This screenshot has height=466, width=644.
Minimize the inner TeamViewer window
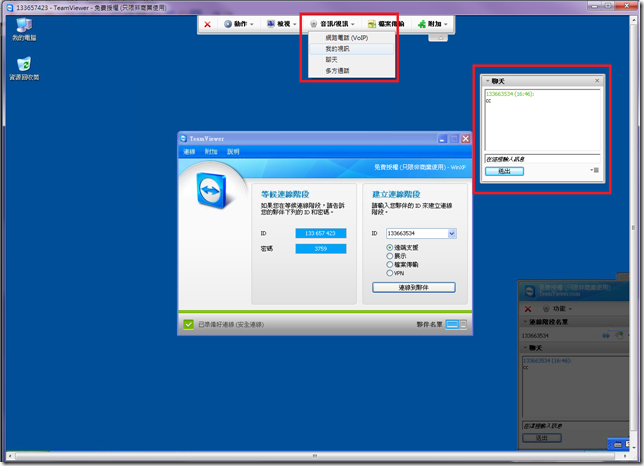click(442, 139)
